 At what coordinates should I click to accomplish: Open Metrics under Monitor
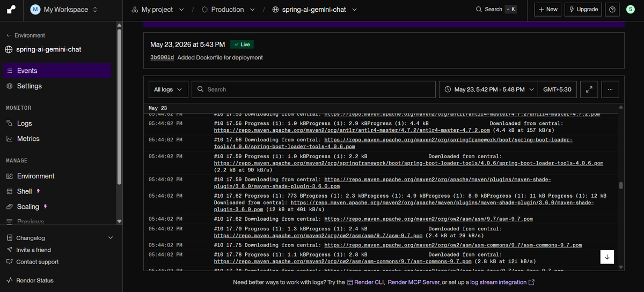point(57,139)
